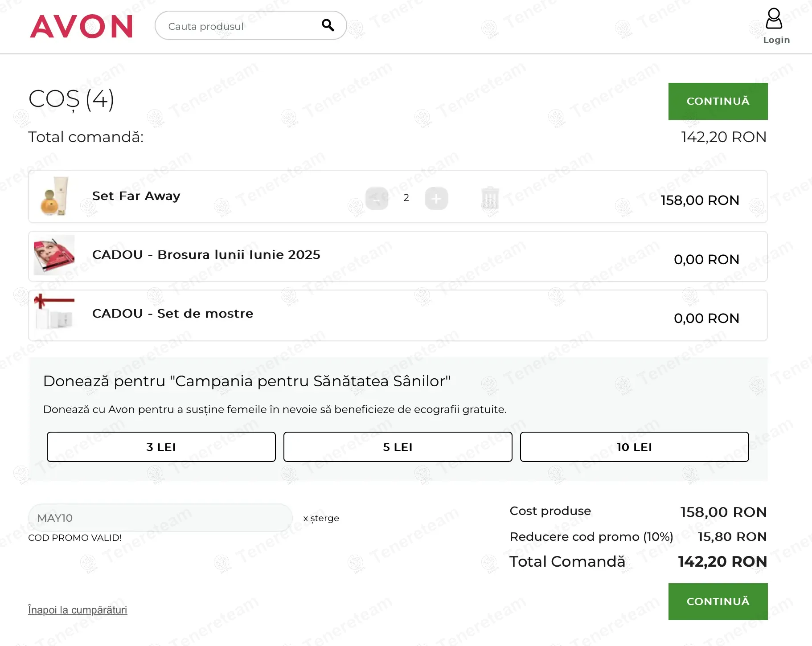Click Reducere cod promo (10%) label
Image resolution: width=812 pixels, height=646 pixels.
click(x=591, y=537)
